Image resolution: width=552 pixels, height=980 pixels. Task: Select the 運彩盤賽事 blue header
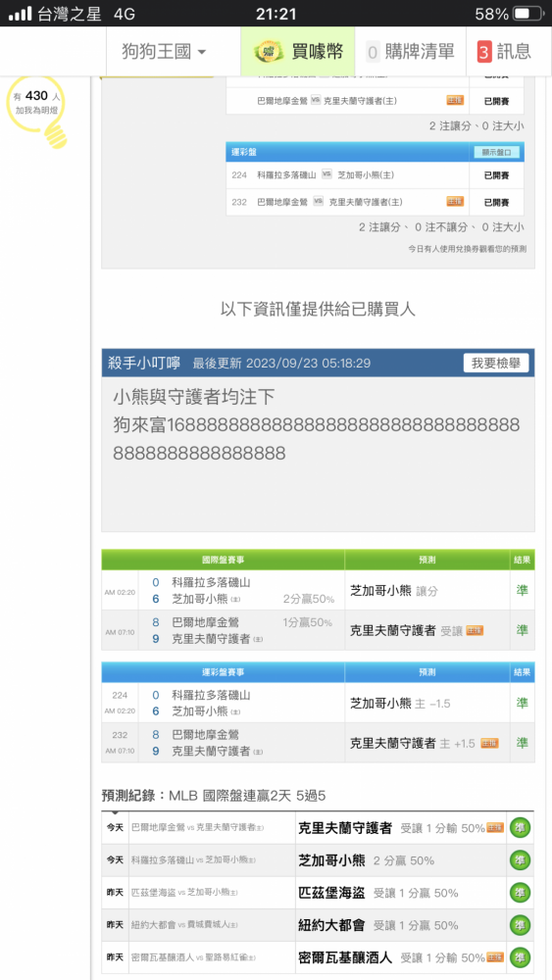(224, 672)
